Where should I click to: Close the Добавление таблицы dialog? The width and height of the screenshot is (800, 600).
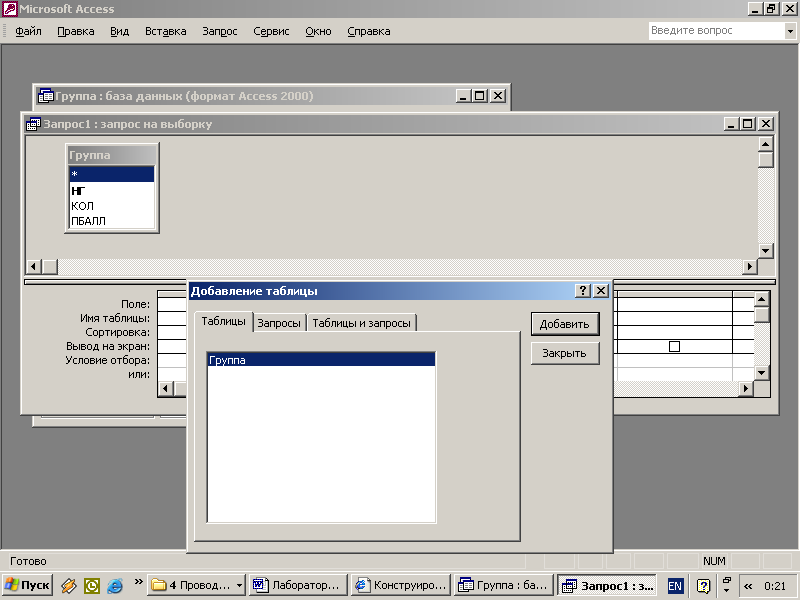(x=601, y=291)
